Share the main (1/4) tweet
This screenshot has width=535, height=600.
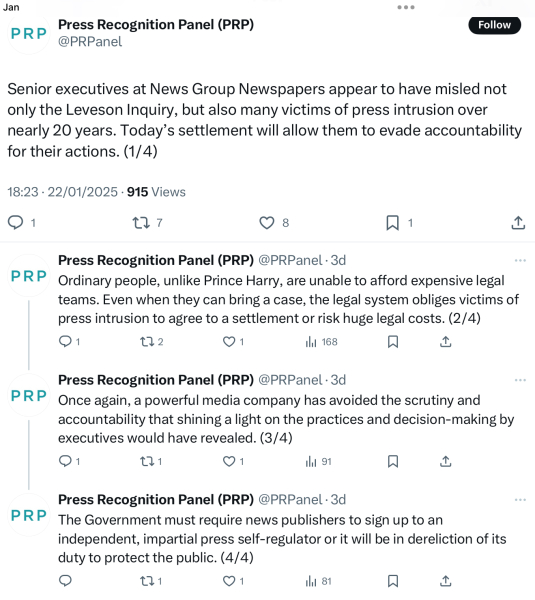tap(518, 223)
